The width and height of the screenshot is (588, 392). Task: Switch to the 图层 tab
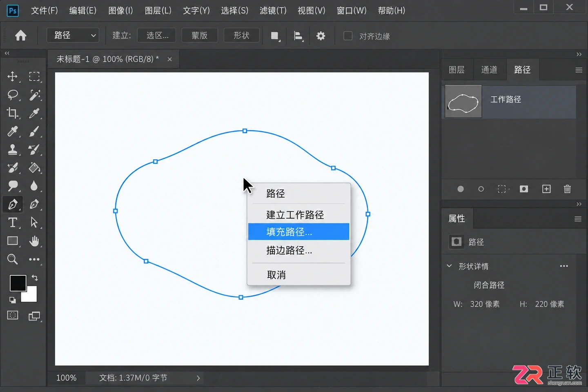(x=457, y=70)
